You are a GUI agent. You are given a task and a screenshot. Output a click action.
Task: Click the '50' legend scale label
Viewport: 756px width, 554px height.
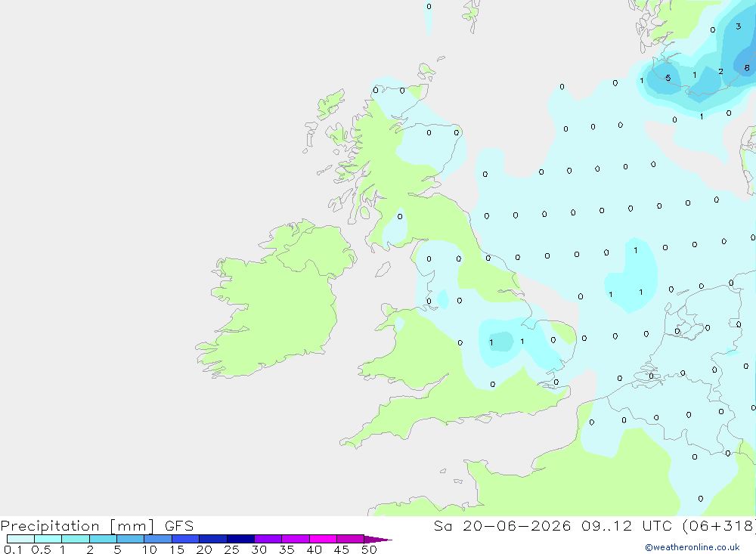(369, 549)
